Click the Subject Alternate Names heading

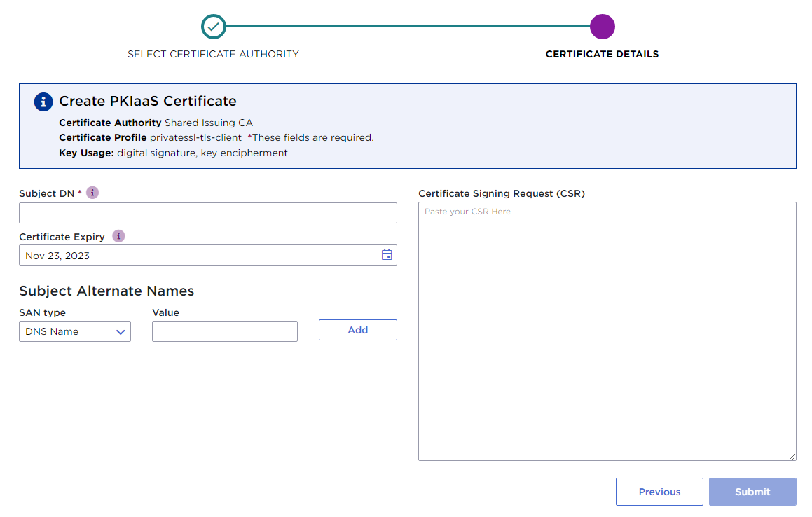(106, 291)
